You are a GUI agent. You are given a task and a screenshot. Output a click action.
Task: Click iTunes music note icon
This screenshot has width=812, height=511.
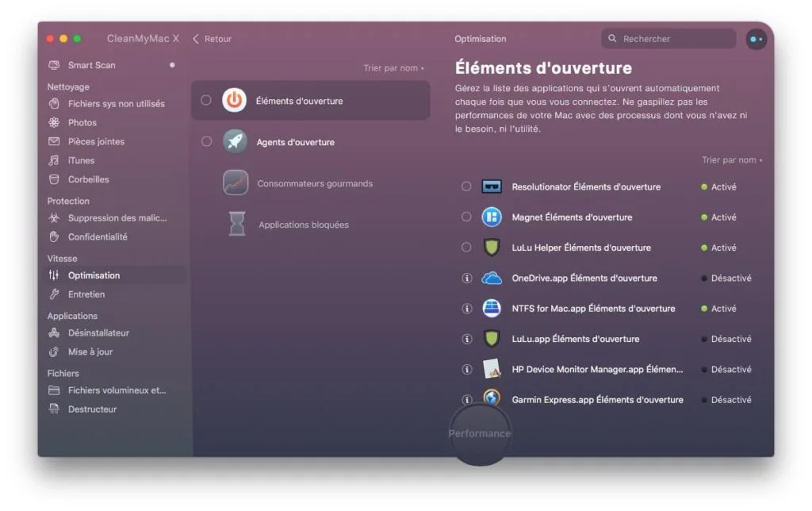(54, 160)
